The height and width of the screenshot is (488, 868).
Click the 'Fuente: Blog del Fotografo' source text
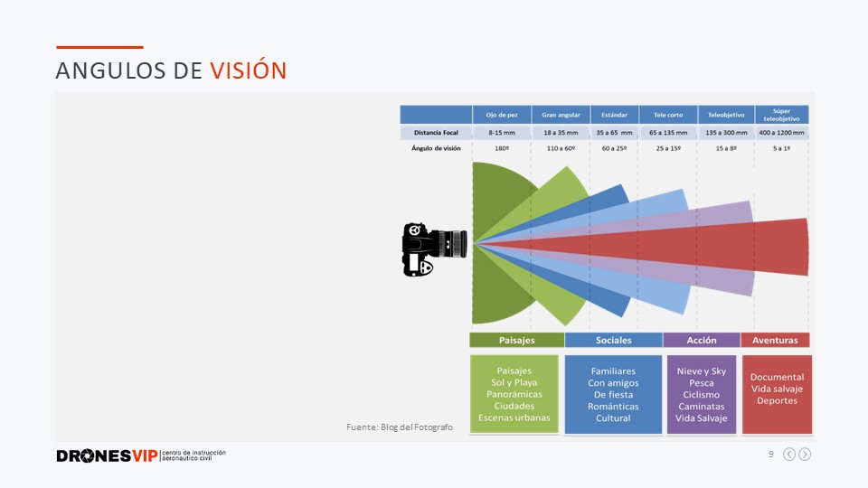point(399,427)
